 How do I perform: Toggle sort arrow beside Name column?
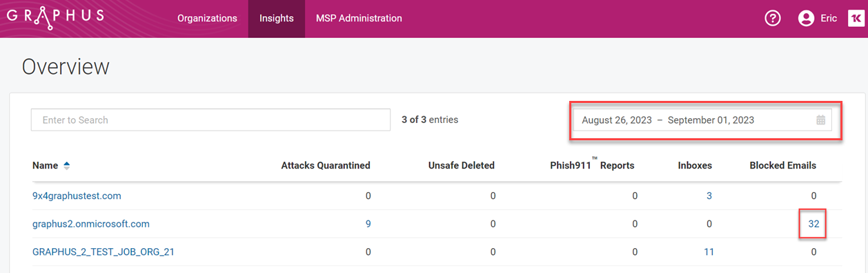pyautogui.click(x=67, y=165)
